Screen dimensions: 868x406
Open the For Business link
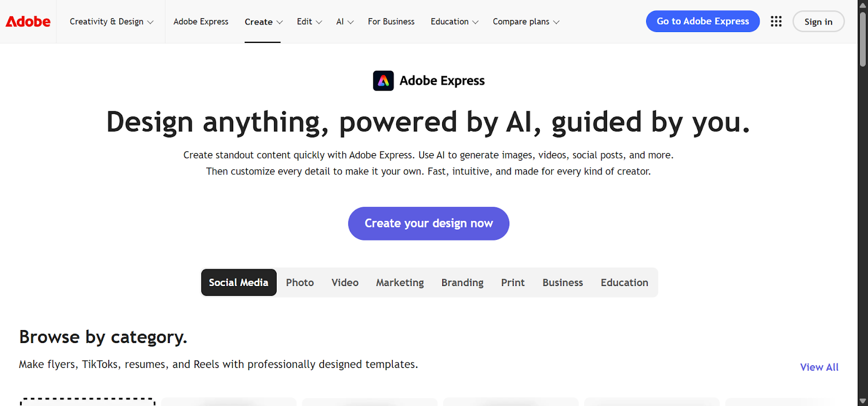point(391,22)
